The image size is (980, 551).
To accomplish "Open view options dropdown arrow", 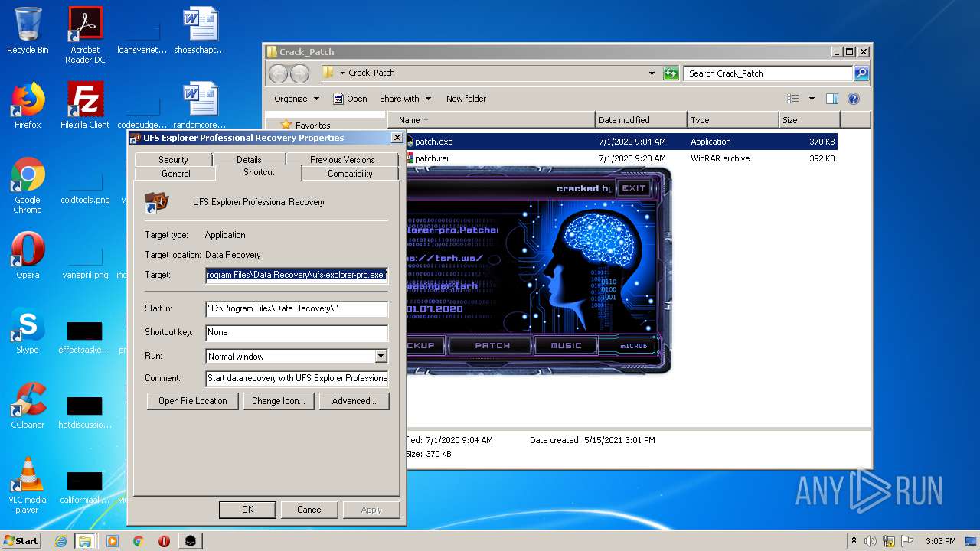I will [812, 99].
